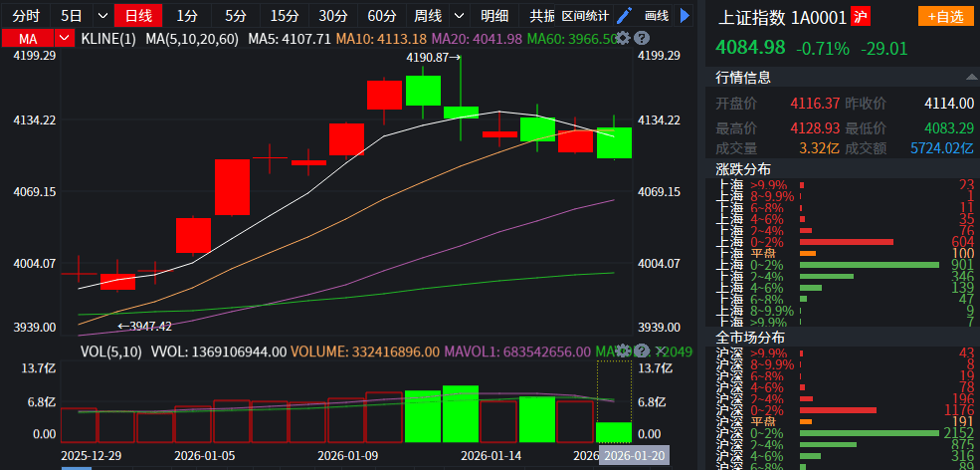Open the MA indicator dropdown arrow
Image resolution: width=980 pixels, height=470 pixels.
65,38
